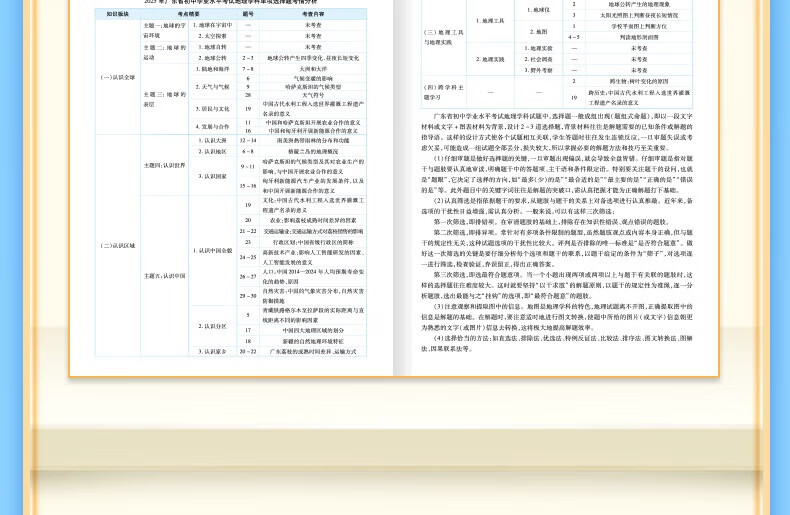Click the 认识家乡 table cell
Image resolution: width=790 pixels, height=515 pixels.
coord(214,351)
